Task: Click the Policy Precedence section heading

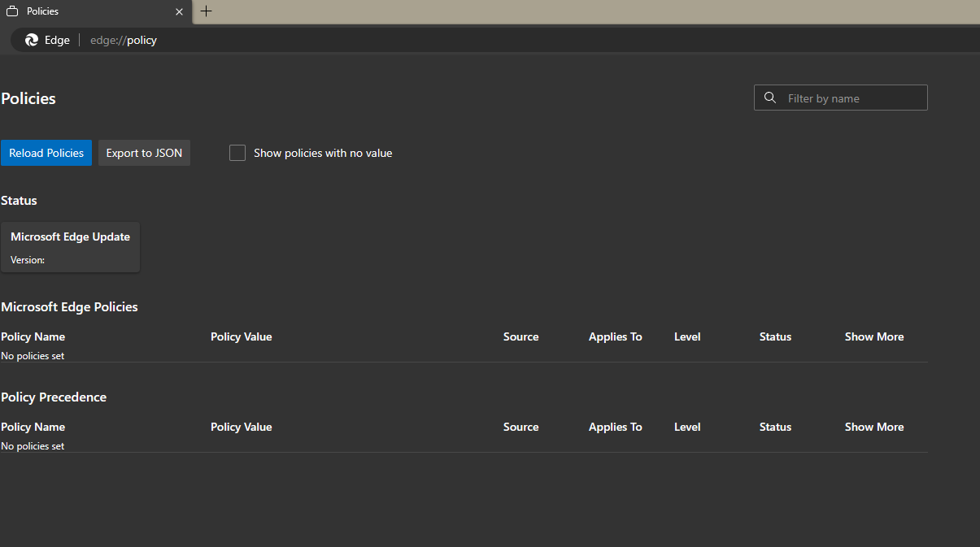Action: pos(54,397)
